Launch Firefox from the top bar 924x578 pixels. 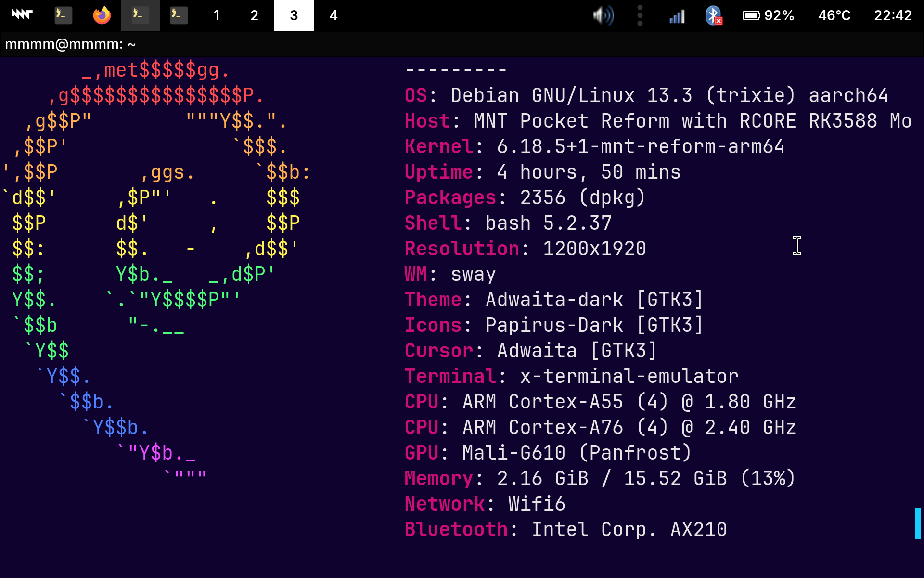[102, 15]
